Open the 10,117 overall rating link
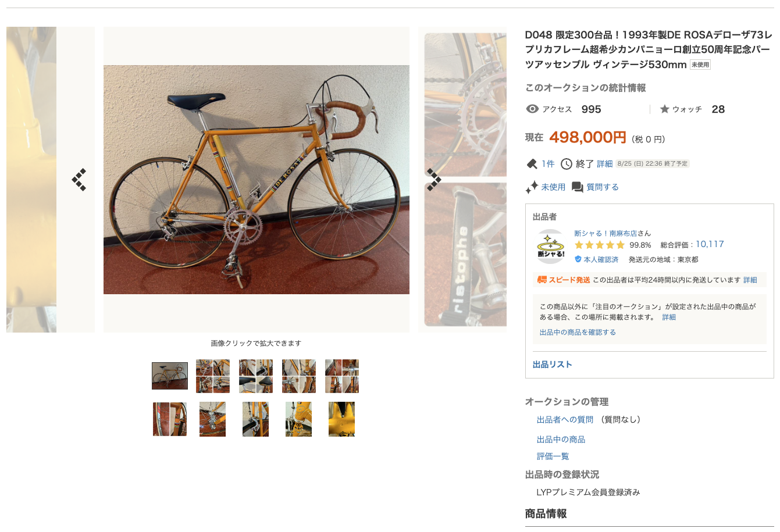The height and width of the screenshot is (532, 780). point(710,244)
